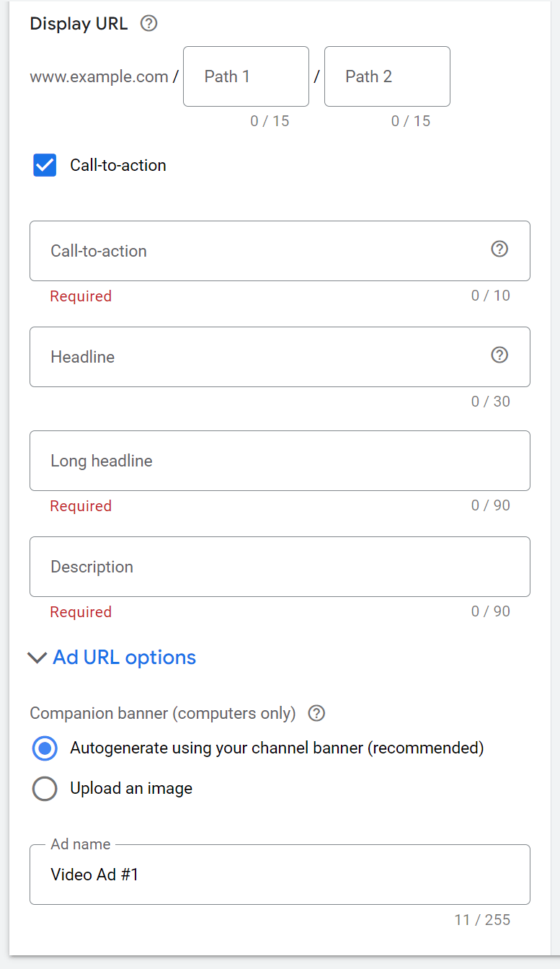Click the Required warning under Call-to-action
The width and height of the screenshot is (560, 969).
[81, 296]
